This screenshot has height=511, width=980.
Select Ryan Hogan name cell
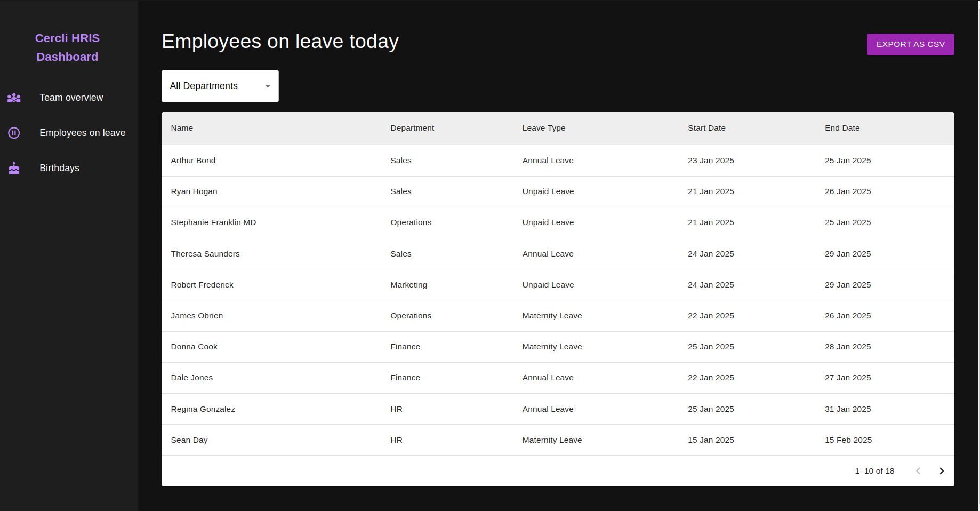coord(194,191)
